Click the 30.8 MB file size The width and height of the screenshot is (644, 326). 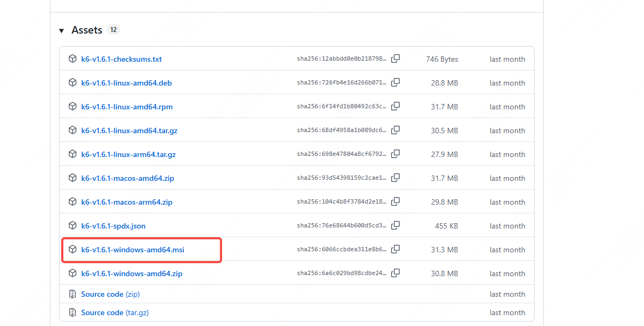(444, 273)
